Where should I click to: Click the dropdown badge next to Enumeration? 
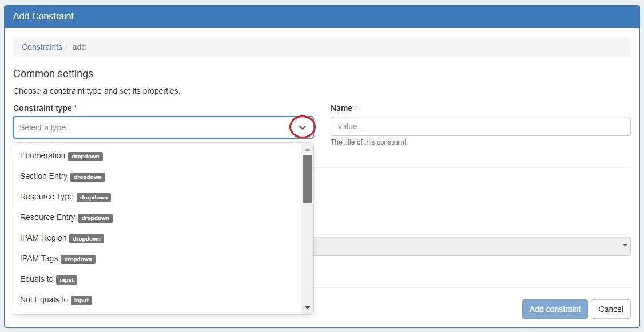point(85,157)
